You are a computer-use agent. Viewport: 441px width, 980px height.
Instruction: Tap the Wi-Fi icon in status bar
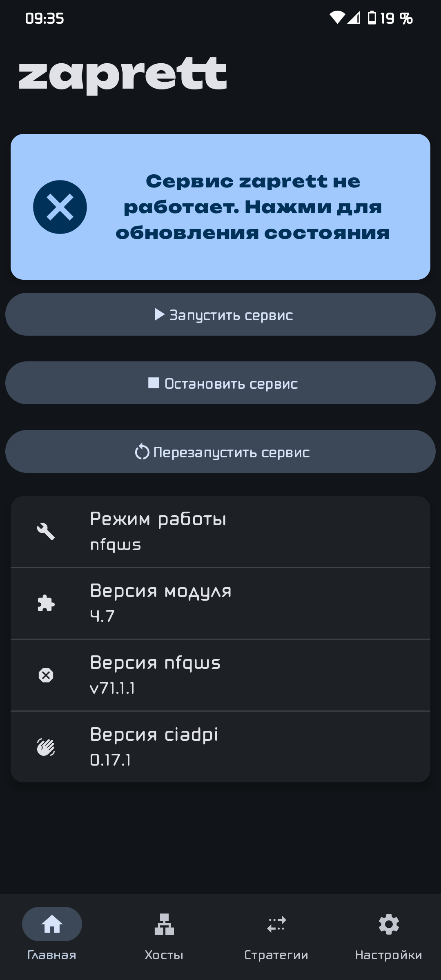[x=337, y=18]
